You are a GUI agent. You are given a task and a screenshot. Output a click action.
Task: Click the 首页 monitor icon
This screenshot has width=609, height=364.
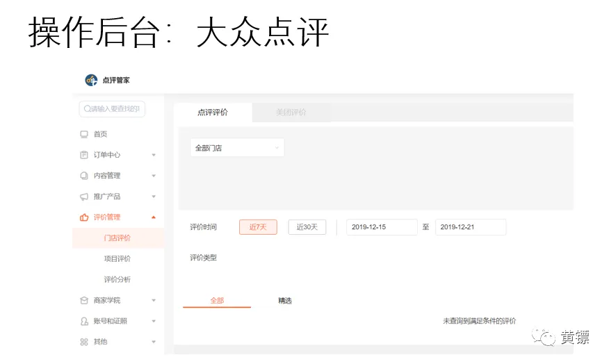pyautogui.click(x=84, y=134)
